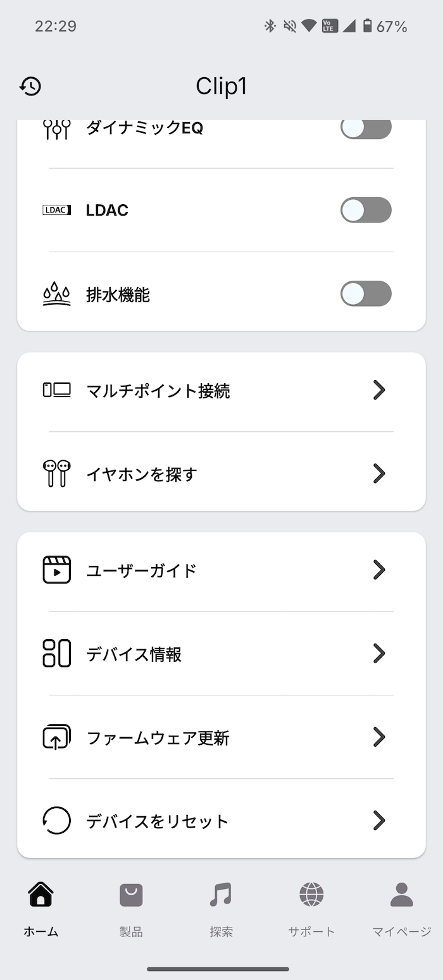Tap the device reset circular arrow icon
This screenshot has height=980, width=443.
point(56,821)
